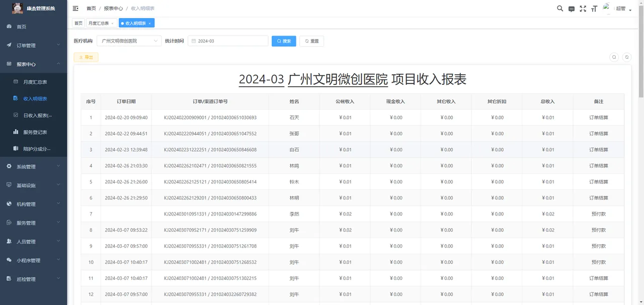Click the 备注 column header
The height and width of the screenshot is (305, 644).
(598, 101)
